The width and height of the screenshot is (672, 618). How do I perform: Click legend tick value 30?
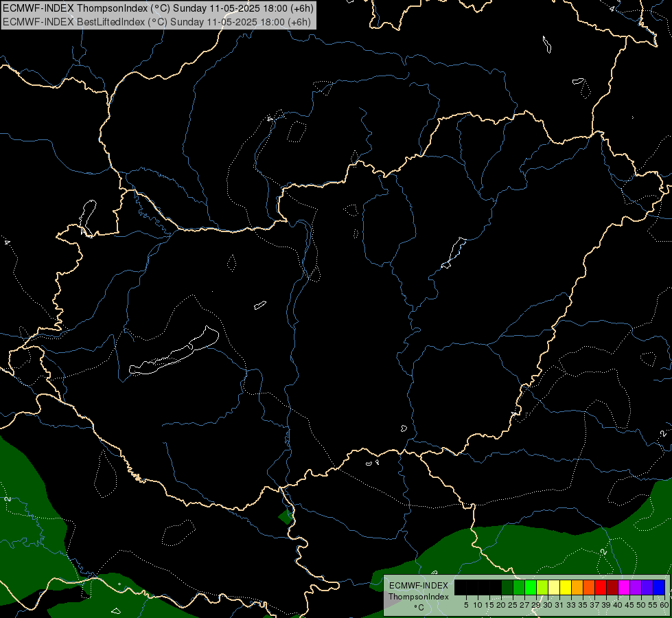click(x=548, y=605)
